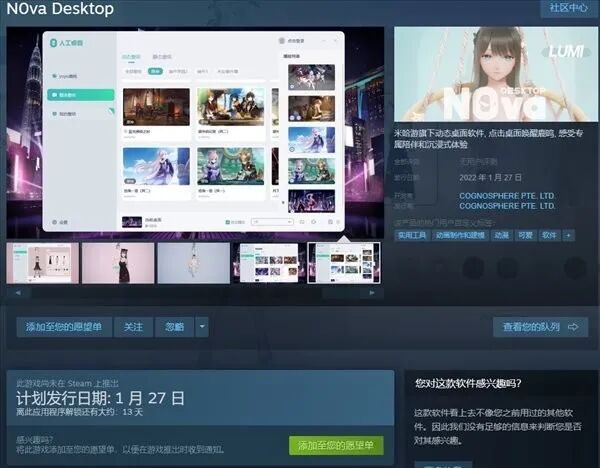Viewport: 600px width, 468px height.
Task: Open publisher link COGNOSPHERE PTE. LTD. (second line)
Action: [507, 206]
